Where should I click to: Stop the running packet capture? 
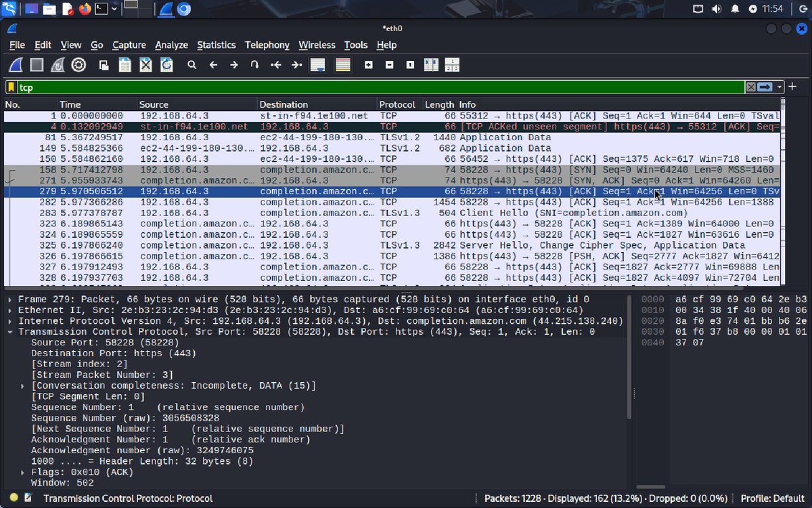[x=37, y=65]
